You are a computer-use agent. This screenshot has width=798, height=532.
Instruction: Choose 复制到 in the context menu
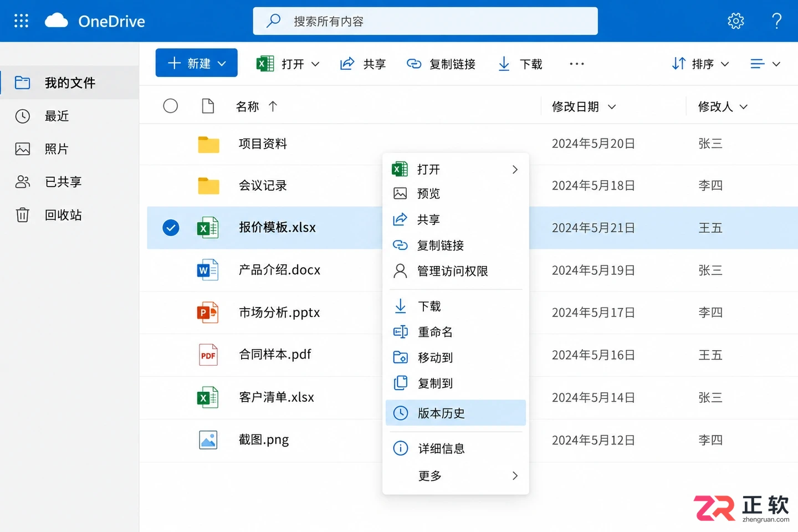point(456,383)
